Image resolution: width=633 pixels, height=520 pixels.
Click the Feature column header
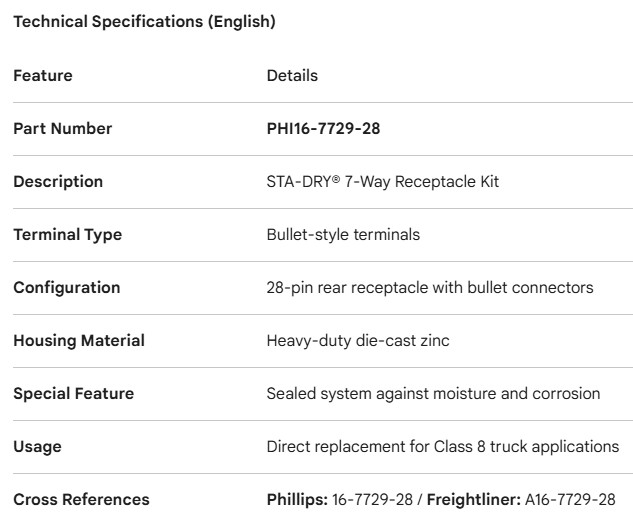pyautogui.click(x=43, y=75)
